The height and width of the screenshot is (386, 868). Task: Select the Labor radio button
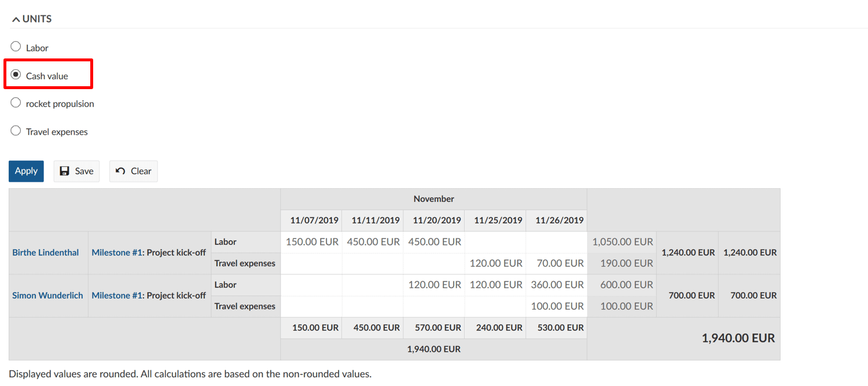pyautogui.click(x=16, y=47)
